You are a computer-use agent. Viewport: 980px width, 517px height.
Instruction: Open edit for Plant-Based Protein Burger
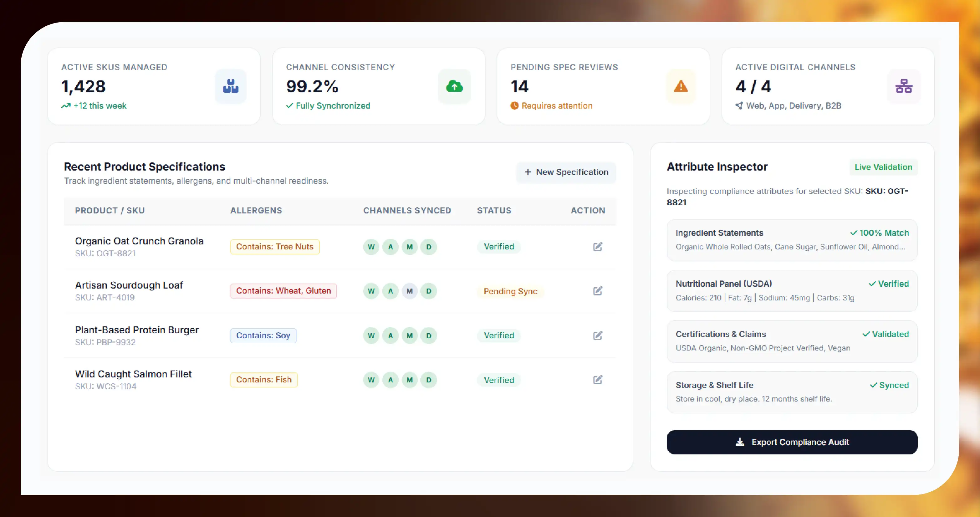pos(598,335)
